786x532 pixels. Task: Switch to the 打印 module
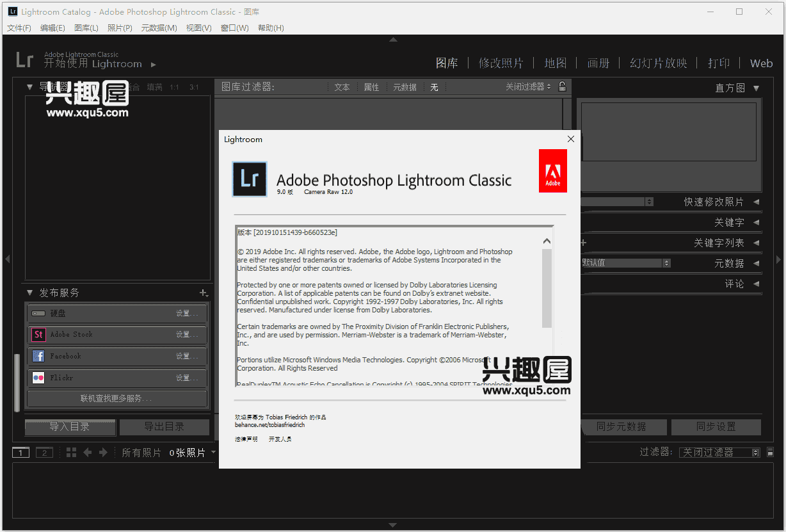pyautogui.click(x=719, y=63)
